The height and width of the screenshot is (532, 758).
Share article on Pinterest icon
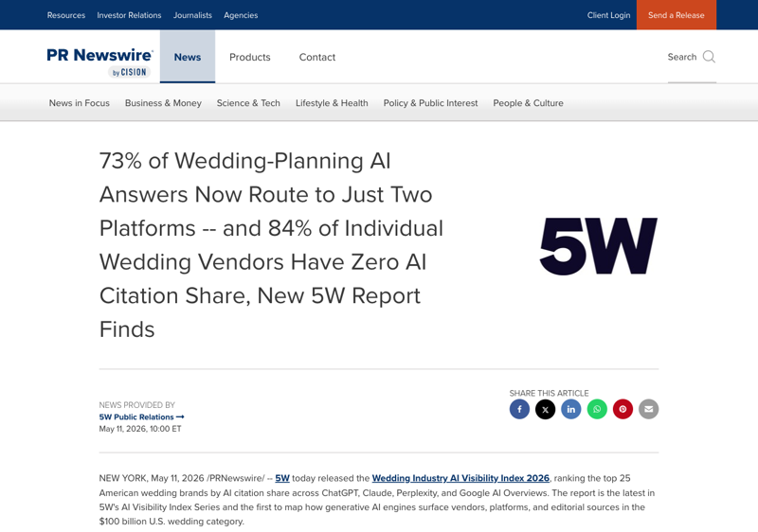pyautogui.click(x=623, y=409)
